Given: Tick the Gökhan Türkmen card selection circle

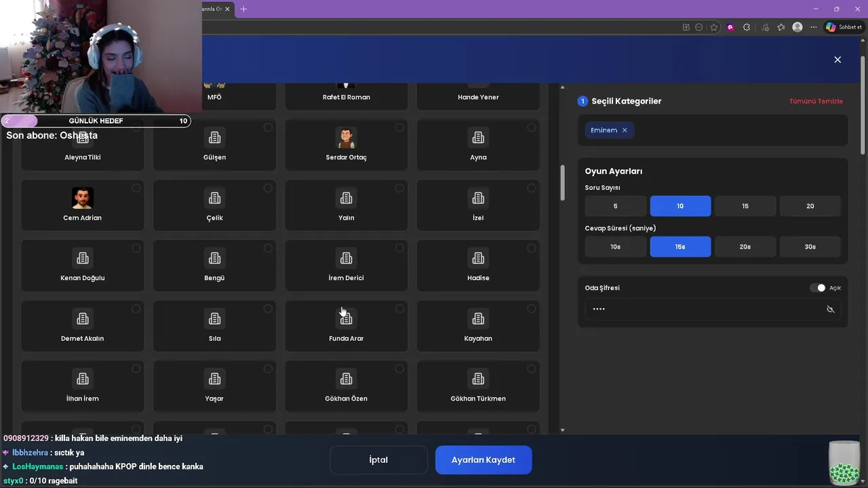Looking at the screenshot, I should coord(531,369).
